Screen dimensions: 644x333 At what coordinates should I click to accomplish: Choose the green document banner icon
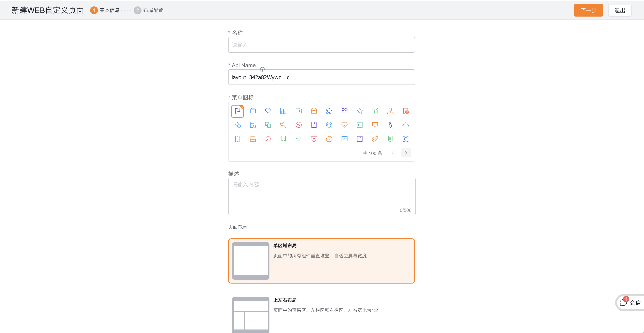[x=390, y=139]
